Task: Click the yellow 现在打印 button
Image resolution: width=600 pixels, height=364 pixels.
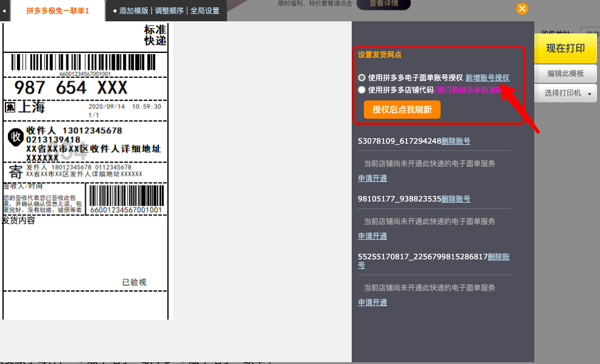Action: coord(565,48)
